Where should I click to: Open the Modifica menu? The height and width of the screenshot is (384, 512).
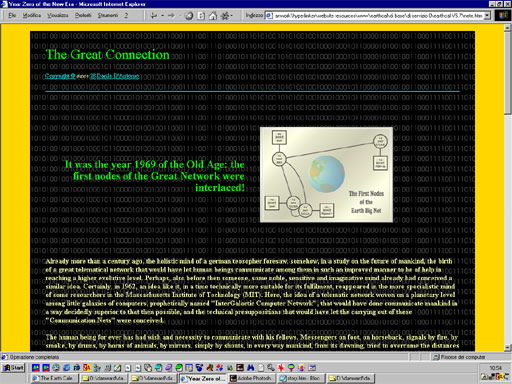(x=32, y=15)
